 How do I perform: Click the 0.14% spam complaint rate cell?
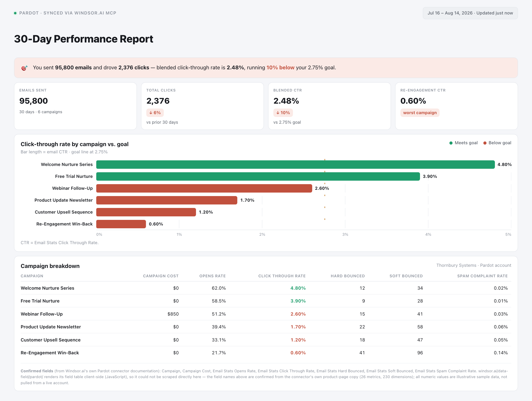coord(501,353)
